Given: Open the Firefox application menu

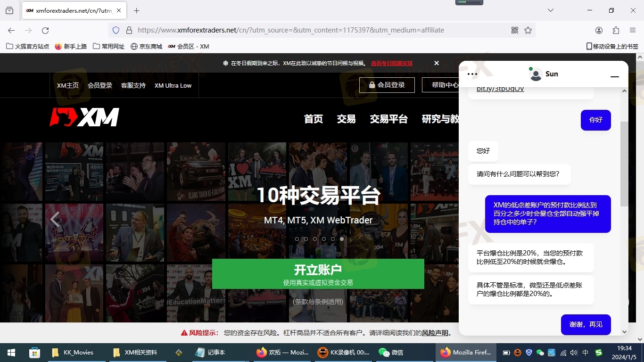Looking at the screenshot, I should tap(633, 30).
